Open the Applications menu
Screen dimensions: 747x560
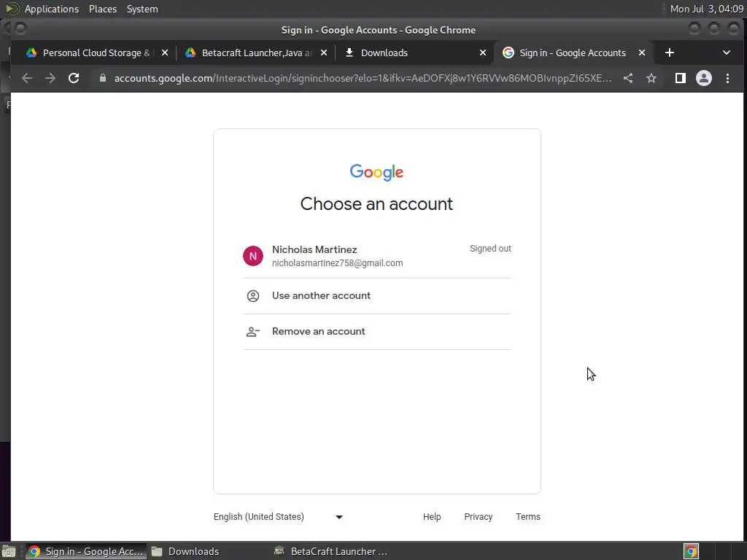pos(52,9)
